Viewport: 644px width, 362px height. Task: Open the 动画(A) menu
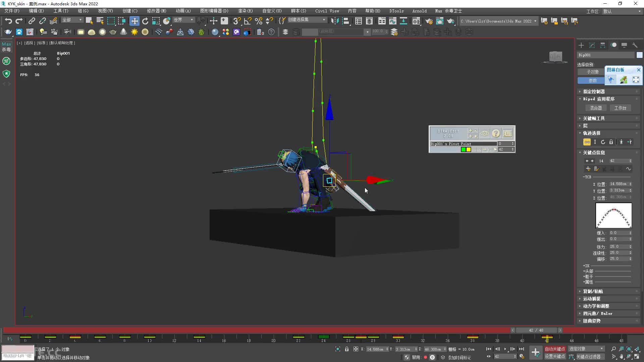(183, 11)
